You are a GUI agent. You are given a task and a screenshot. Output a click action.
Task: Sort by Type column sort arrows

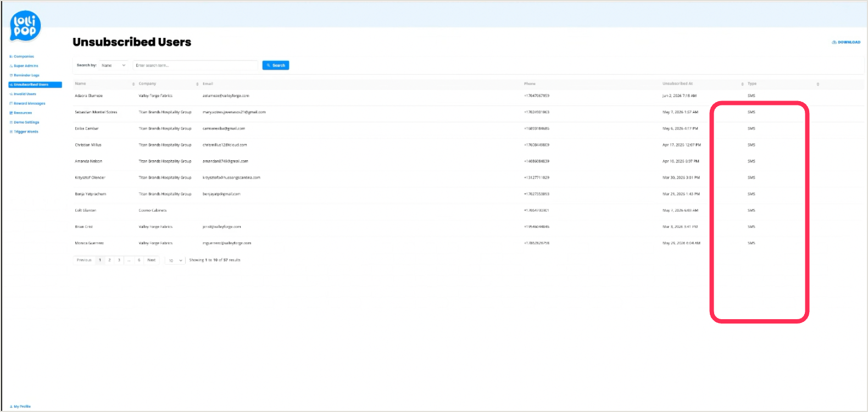pyautogui.click(x=818, y=84)
